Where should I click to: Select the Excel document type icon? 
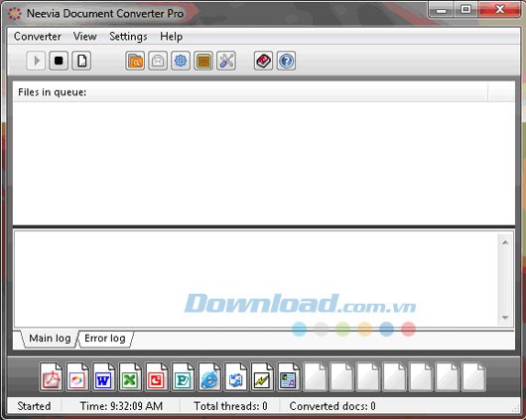point(130,376)
